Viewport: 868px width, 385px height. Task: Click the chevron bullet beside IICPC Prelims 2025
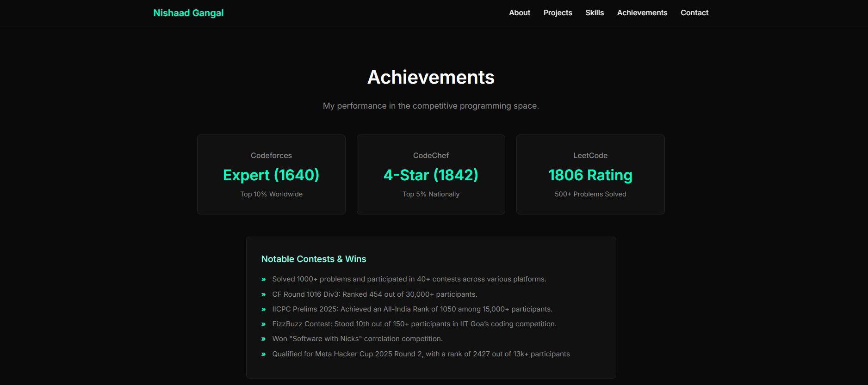click(x=264, y=310)
